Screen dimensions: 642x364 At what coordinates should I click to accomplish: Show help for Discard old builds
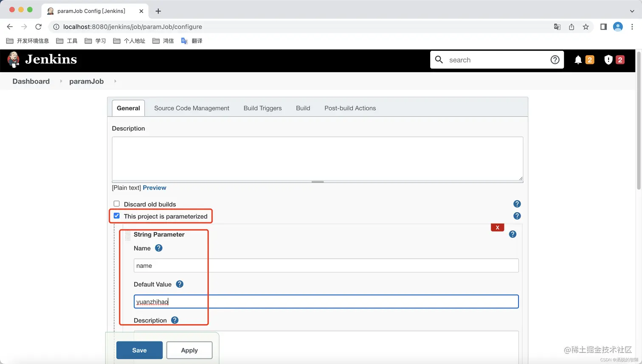point(517,204)
